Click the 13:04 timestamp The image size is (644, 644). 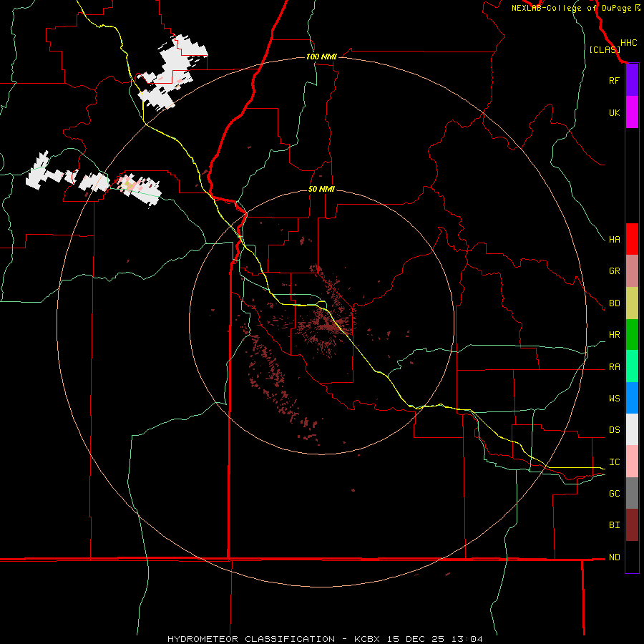469,639
